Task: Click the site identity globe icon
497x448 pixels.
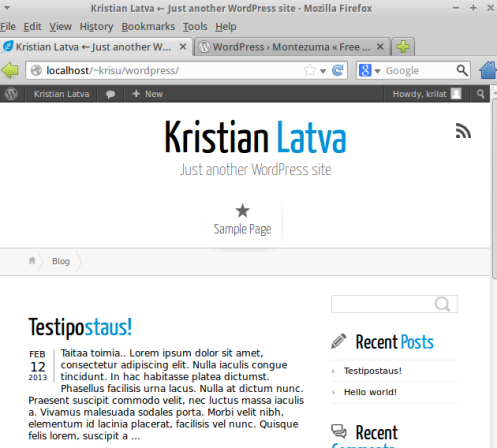Action: pos(36,70)
